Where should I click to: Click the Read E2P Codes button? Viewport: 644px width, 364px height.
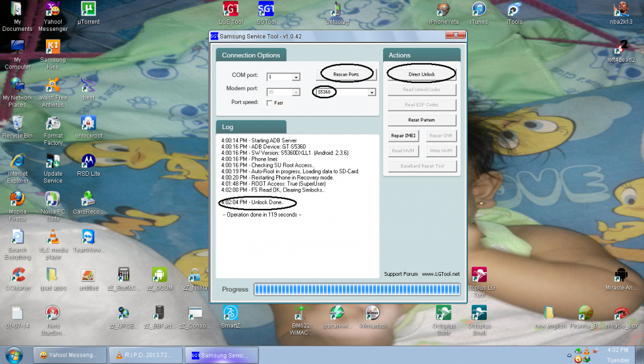tap(422, 105)
